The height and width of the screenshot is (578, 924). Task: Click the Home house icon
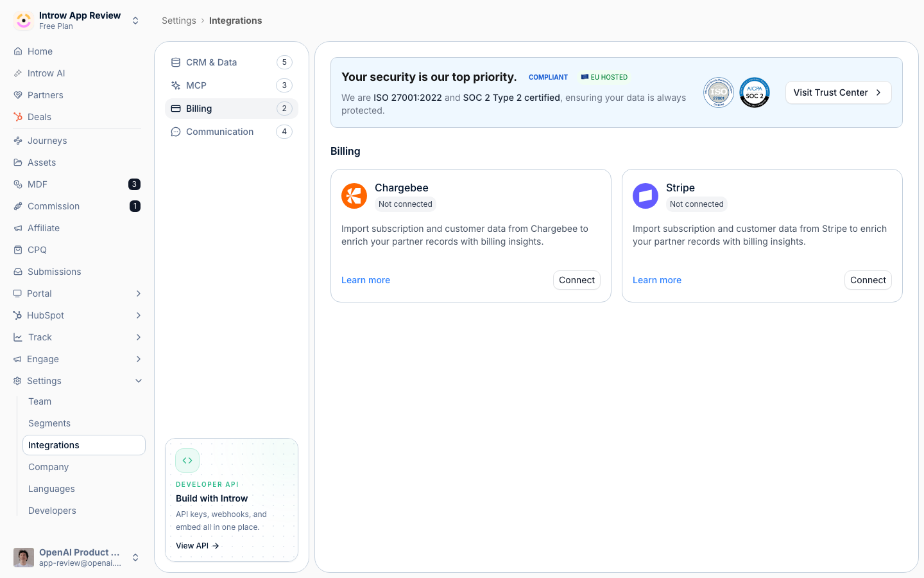click(18, 51)
